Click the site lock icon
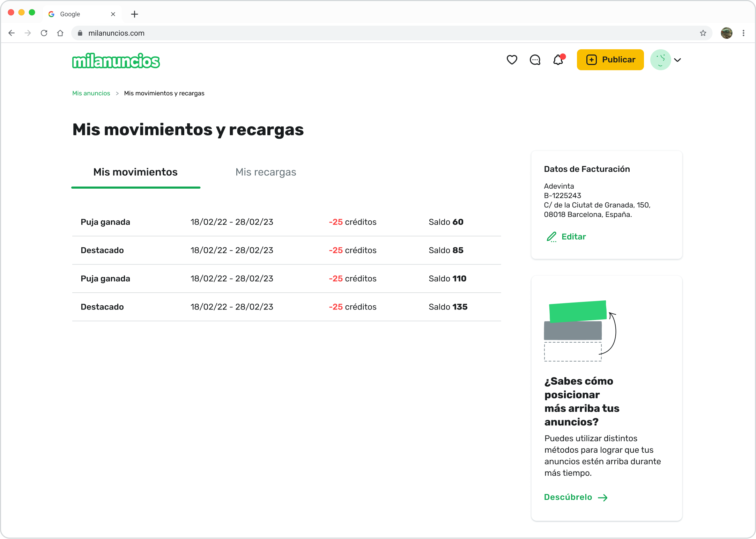Image resolution: width=756 pixels, height=539 pixels. [80, 33]
